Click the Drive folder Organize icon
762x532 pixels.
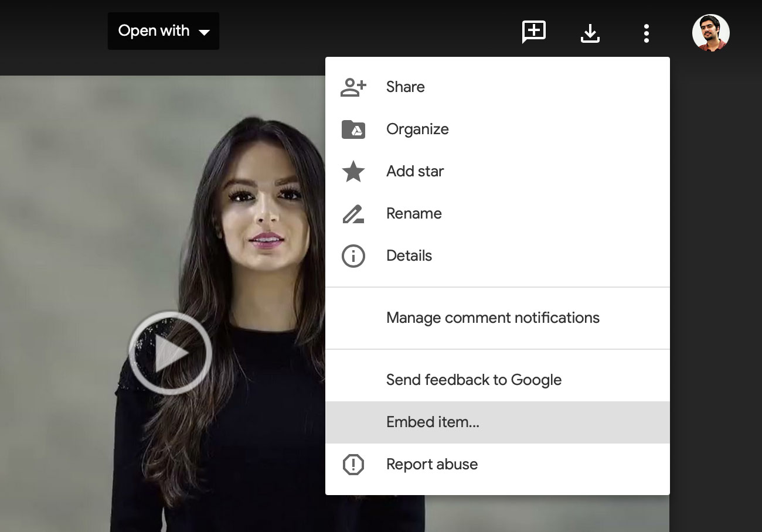pos(353,129)
